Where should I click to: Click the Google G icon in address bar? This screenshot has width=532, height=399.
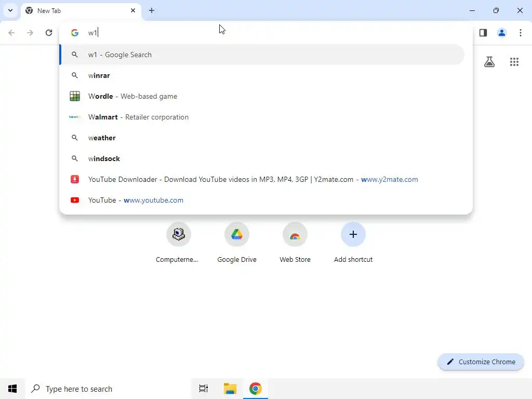[x=75, y=33]
